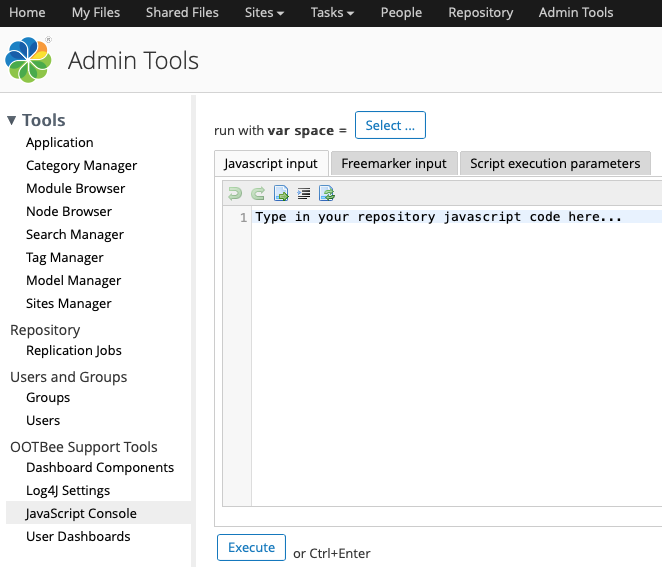The height and width of the screenshot is (567, 662).
Task: Open Shared Files in the top bar
Action: click(182, 13)
